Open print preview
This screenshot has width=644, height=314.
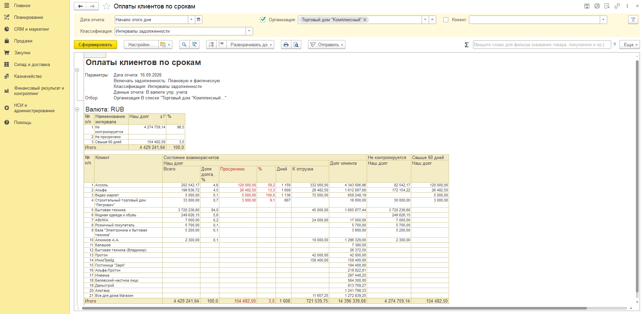(296, 44)
